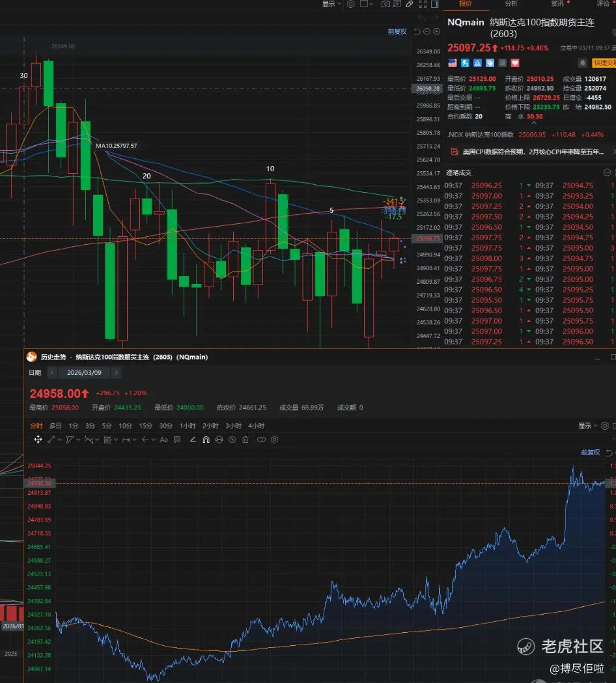Expand polyline tool options dropdown
The image size is (616, 683).
(78, 440)
